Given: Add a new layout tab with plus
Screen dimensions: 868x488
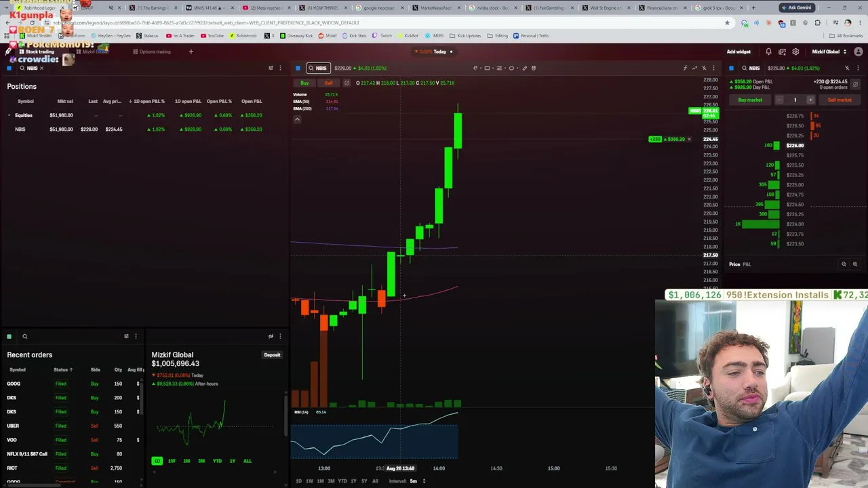Looking at the screenshot, I should (191, 52).
